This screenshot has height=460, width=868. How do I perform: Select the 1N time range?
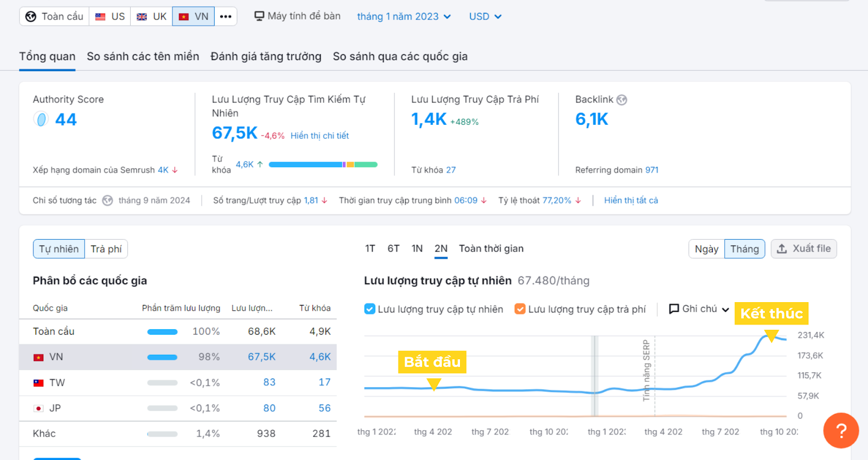click(417, 248)
